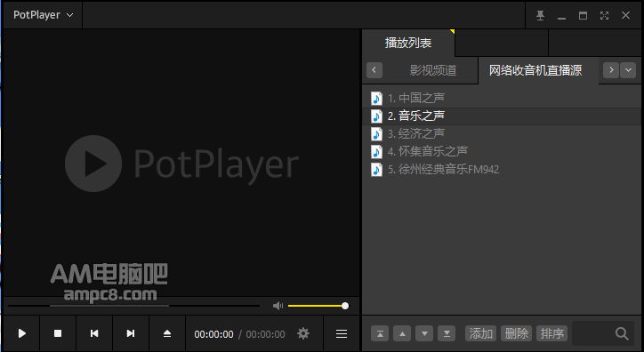
Task: Select playlist entry 4. 怀集音乐之声
Action: [x=501, y=151]
